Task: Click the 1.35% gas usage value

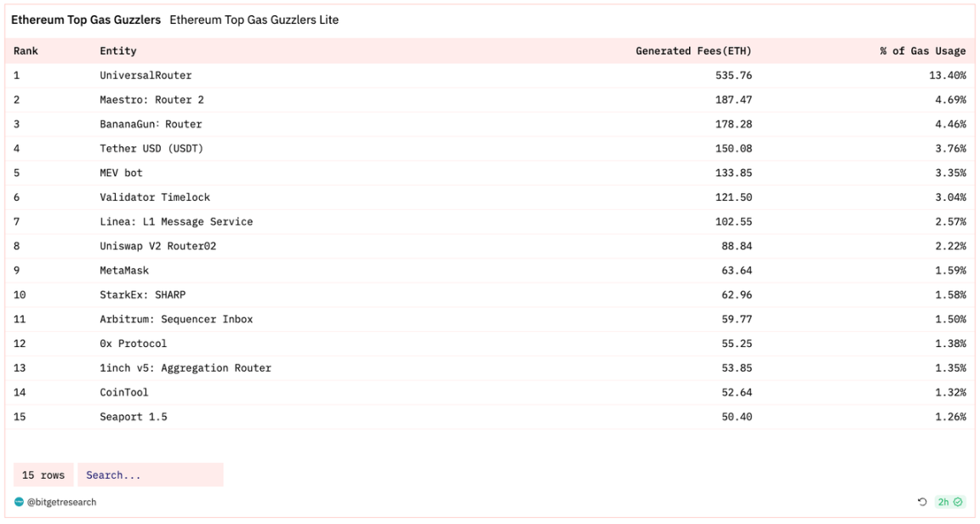Action: [x=950, y=367]
